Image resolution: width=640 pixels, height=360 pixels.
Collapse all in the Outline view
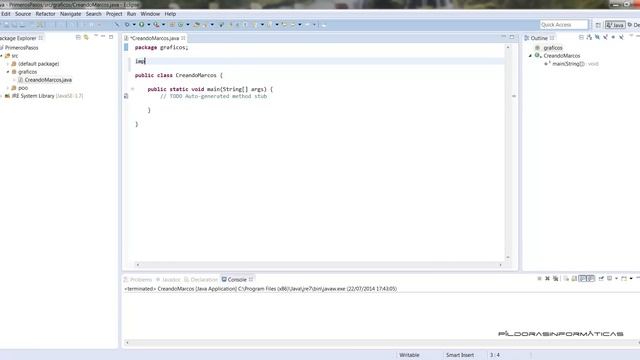coord(581,37)
